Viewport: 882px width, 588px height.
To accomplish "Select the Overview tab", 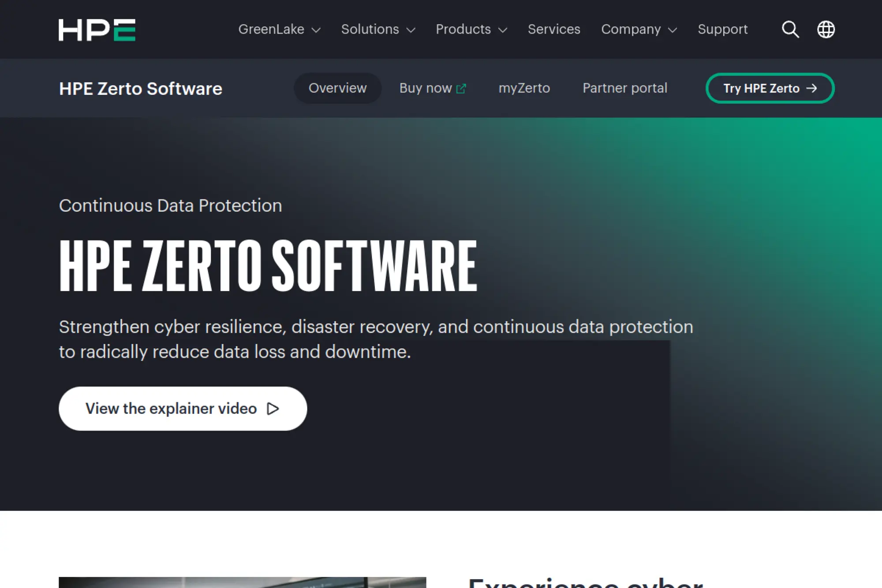I will tap(337, 88).
